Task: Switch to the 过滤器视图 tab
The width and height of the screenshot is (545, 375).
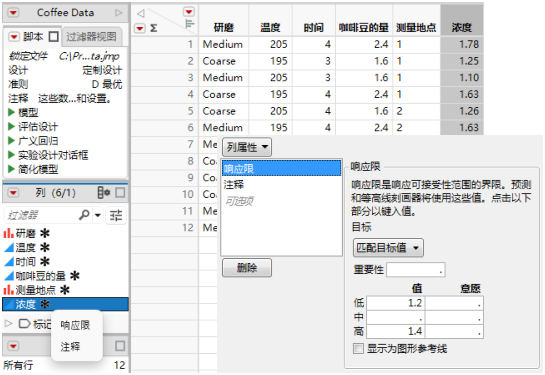Action: point(91,36)
